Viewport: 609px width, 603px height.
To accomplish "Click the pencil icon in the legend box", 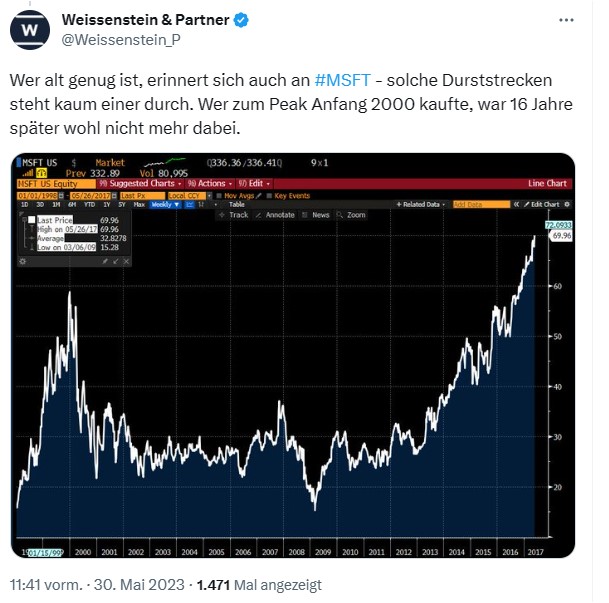I will click(x=104, y=261).
